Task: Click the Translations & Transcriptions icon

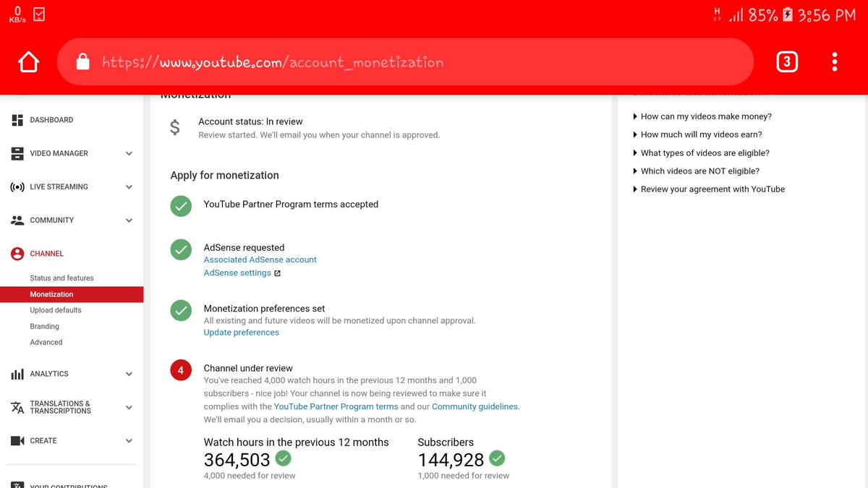Action: click(17, 407)
